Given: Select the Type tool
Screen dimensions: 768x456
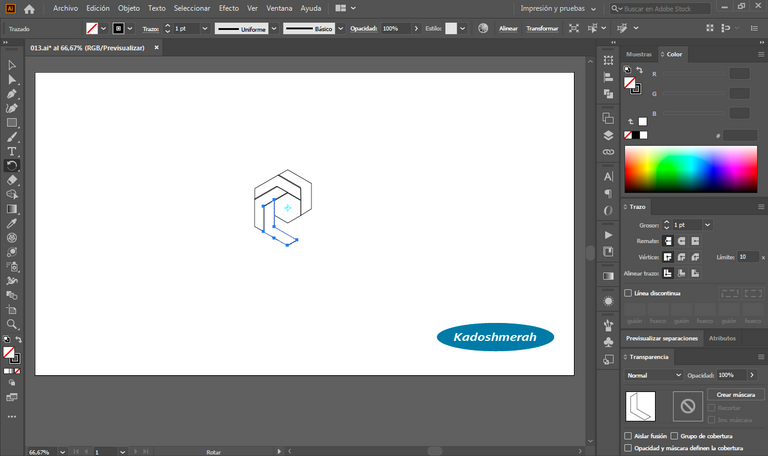Looking at the screenshot, I should tap(12, 151).
